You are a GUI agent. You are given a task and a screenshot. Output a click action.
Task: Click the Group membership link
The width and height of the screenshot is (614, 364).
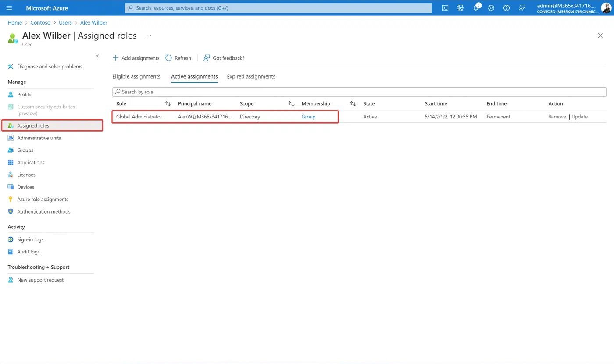(x=308, y=117)
